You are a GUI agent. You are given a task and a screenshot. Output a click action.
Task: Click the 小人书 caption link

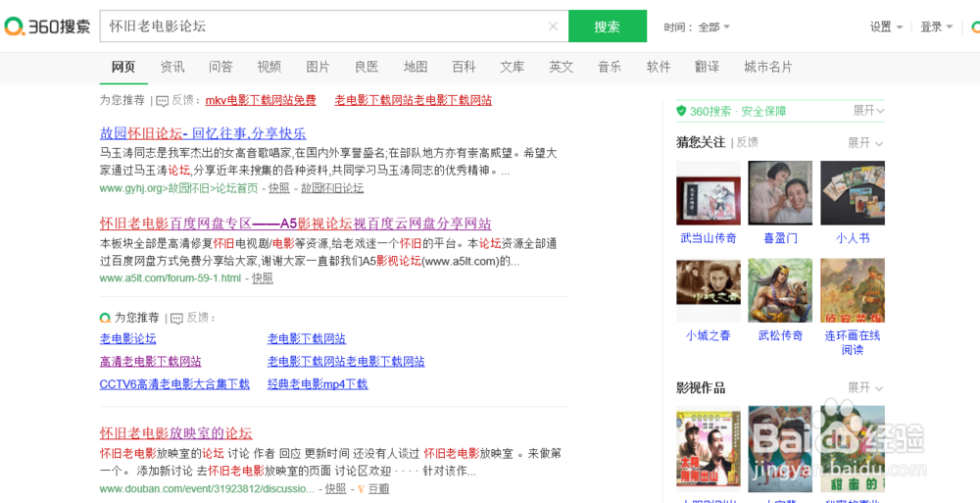[853, 238]
